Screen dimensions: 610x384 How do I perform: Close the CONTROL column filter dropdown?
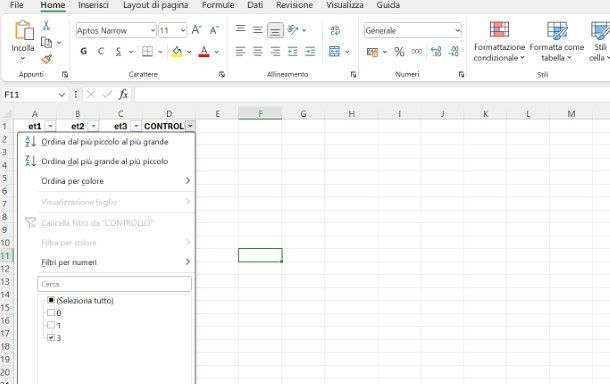pos(190,126)
